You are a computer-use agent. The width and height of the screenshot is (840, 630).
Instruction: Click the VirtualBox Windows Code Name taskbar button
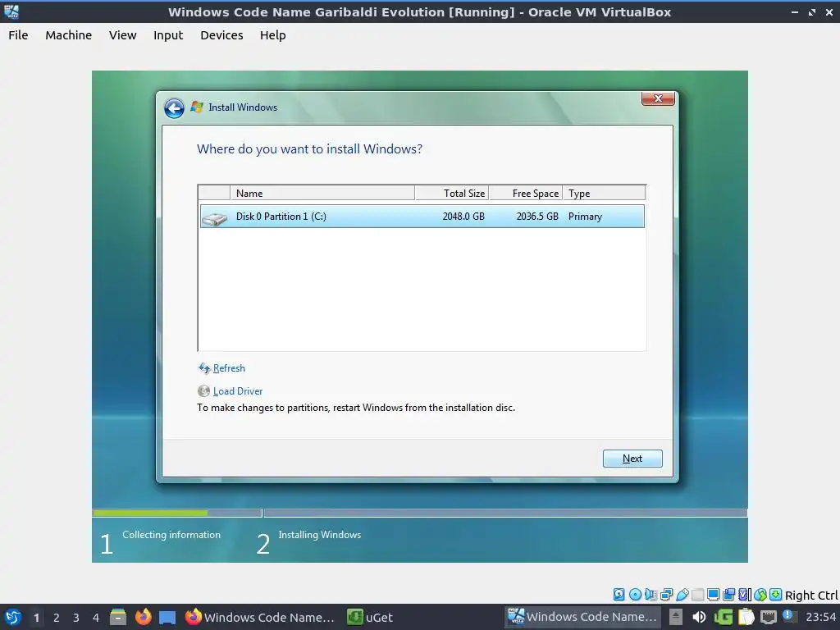tap(583, 617)
